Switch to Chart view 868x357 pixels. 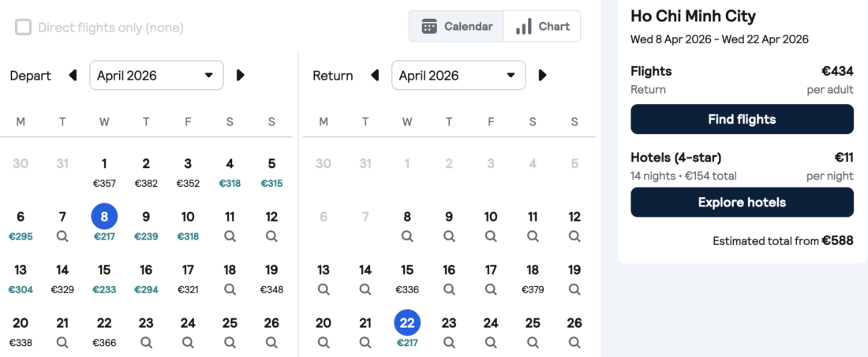[542, 26]
